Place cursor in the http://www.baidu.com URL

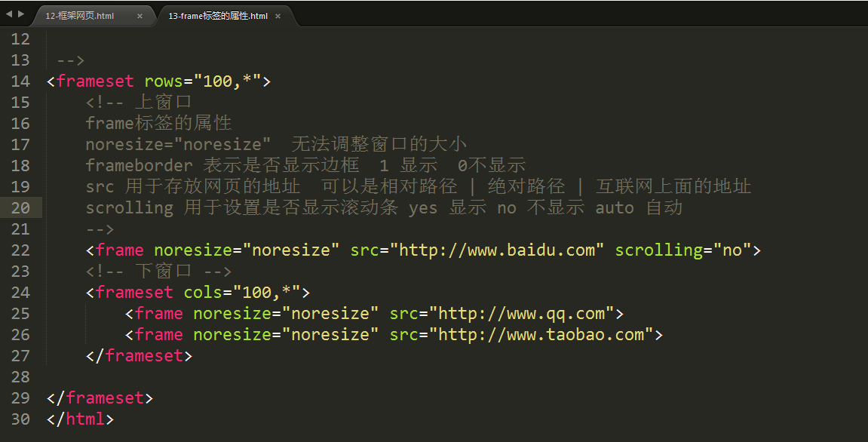click(x=496, y=250)
